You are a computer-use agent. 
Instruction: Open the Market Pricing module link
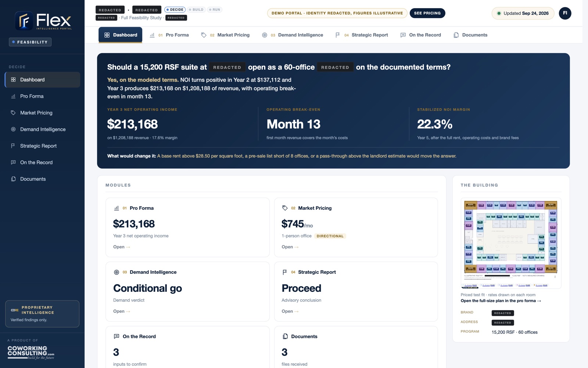pyautogui.click(x=290, y=247)
